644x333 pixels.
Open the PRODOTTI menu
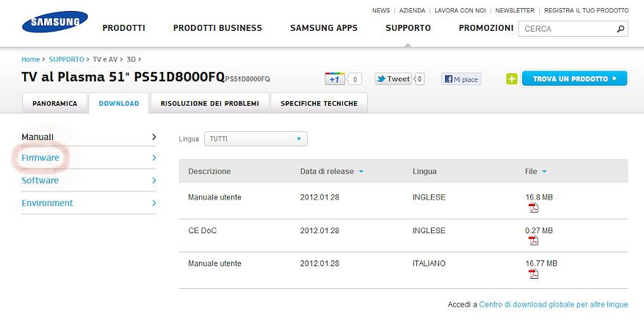point(123,28)
